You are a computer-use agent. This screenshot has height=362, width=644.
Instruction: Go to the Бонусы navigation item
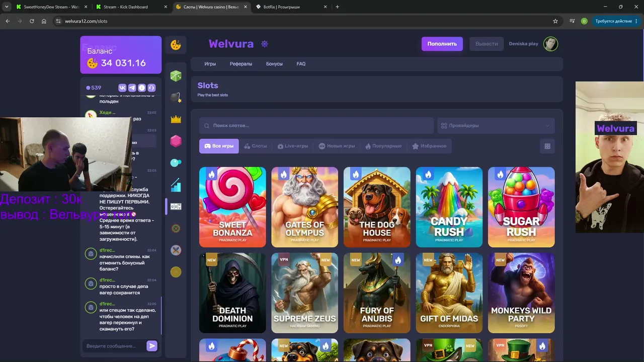274,64
